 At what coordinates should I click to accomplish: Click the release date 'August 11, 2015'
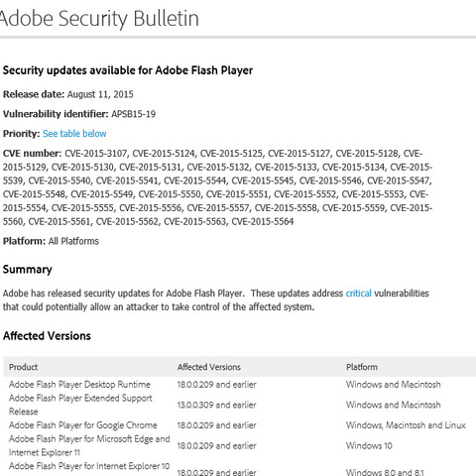pos(100,94)
